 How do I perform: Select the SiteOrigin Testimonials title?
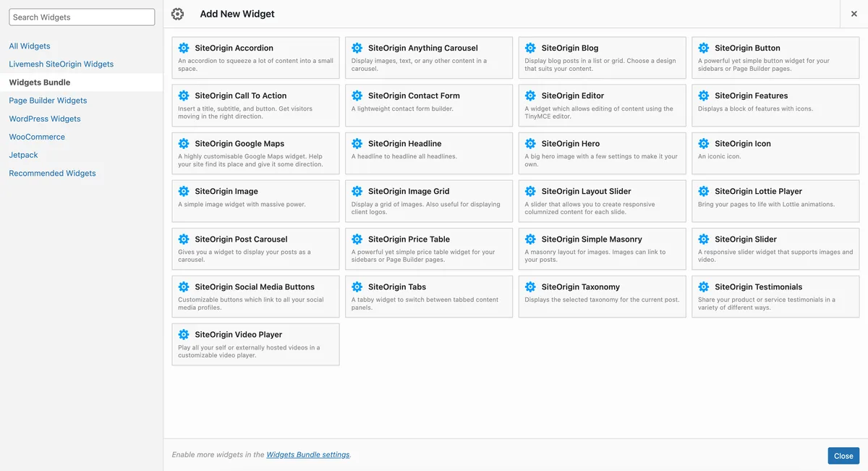[x=759, y=287]
